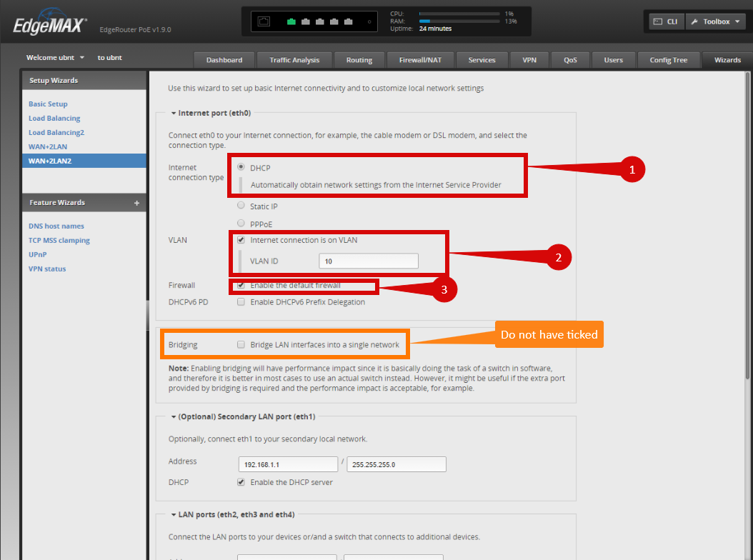Click the EdgeMAX logo
Screen dimensions: 753x560
50,26
